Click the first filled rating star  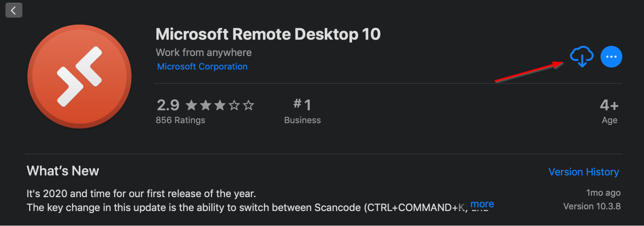(x=191, y=105)
